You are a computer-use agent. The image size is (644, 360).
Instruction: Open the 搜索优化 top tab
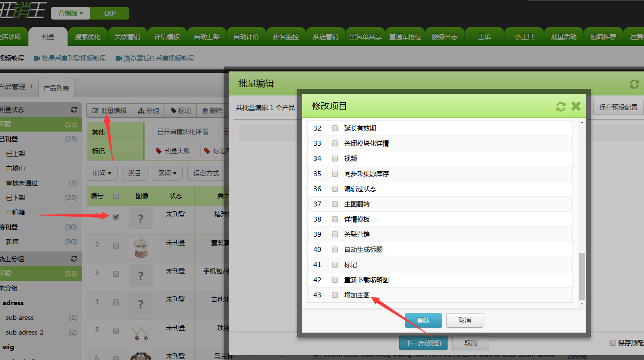[88, 37]
